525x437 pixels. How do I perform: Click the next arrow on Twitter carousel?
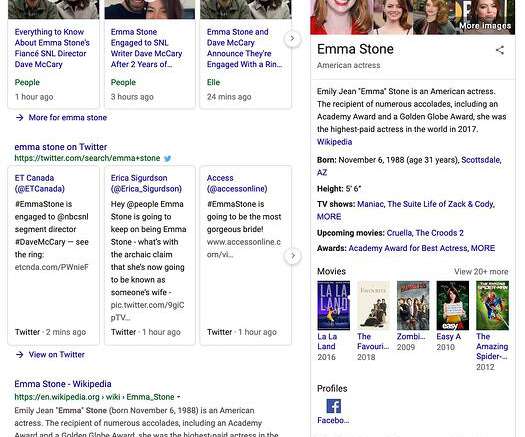[293, 256]
